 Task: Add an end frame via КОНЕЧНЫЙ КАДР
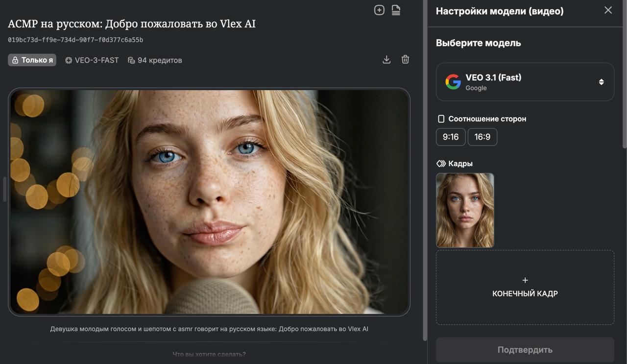pyautogui.click(x=525, y=287)
